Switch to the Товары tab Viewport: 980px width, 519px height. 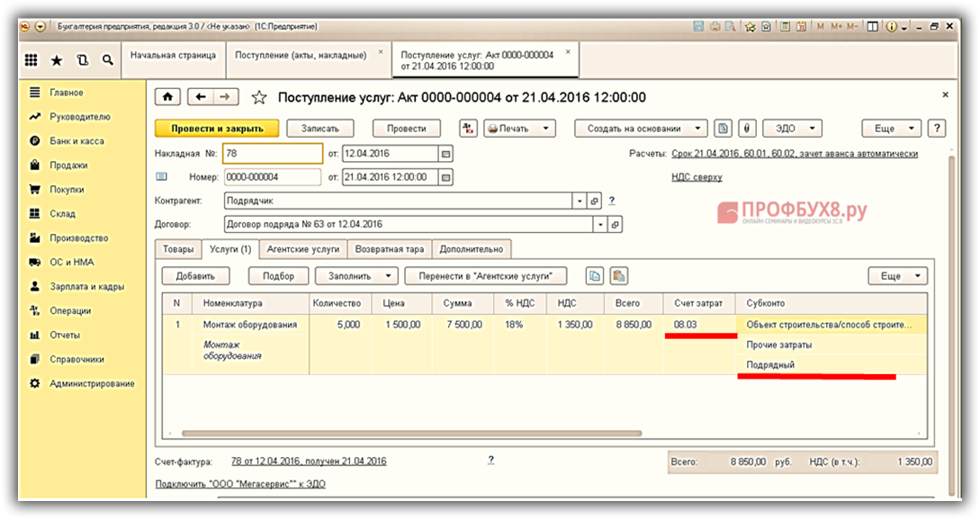tap(177, 249)
